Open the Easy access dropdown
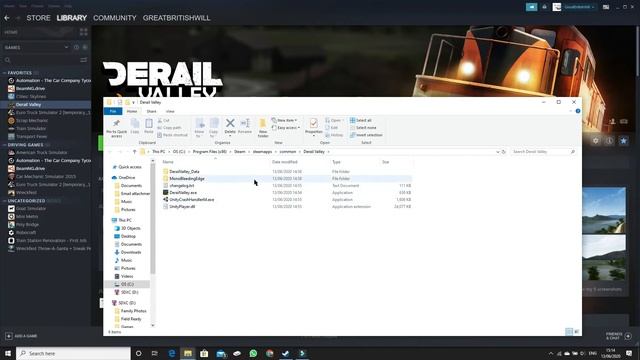Screen dimensions: 640x360 [286, 128]
